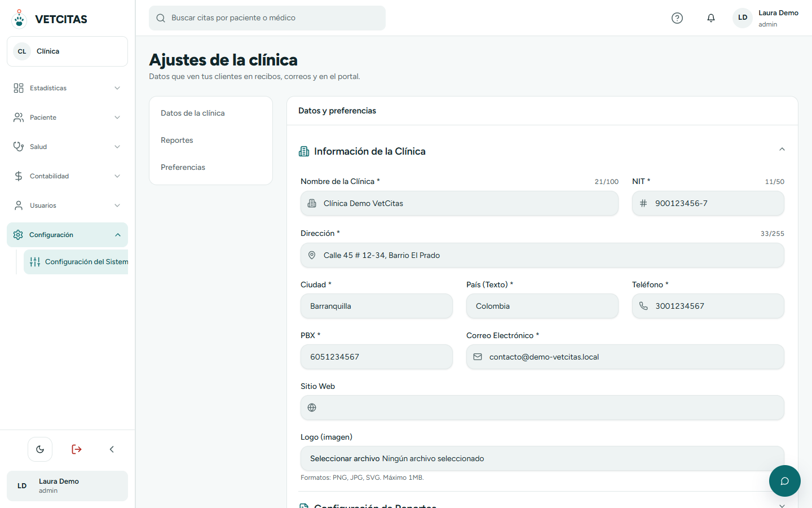Screen dimensions: 812x508
Task: Select Configuración del Sistema submenu item
Action: 76,262
